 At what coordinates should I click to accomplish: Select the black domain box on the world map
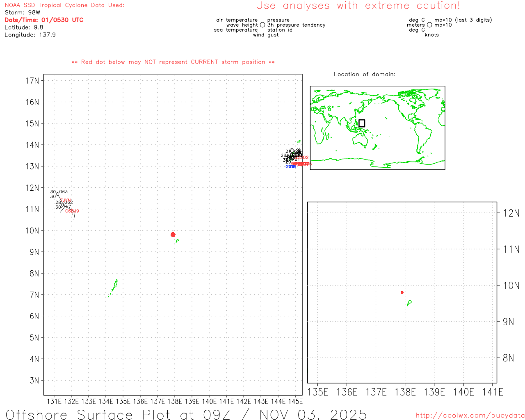pyautogui.click(x=362, y=123)
